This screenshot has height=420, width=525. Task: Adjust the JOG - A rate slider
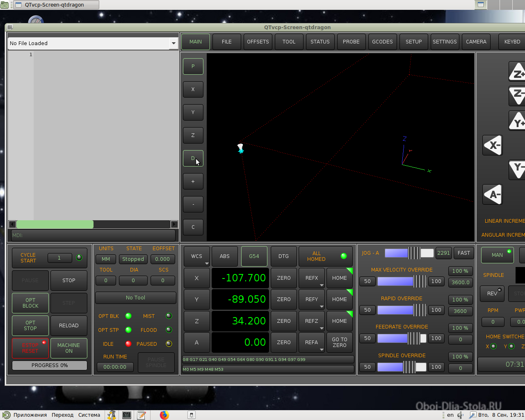[409, 253]
